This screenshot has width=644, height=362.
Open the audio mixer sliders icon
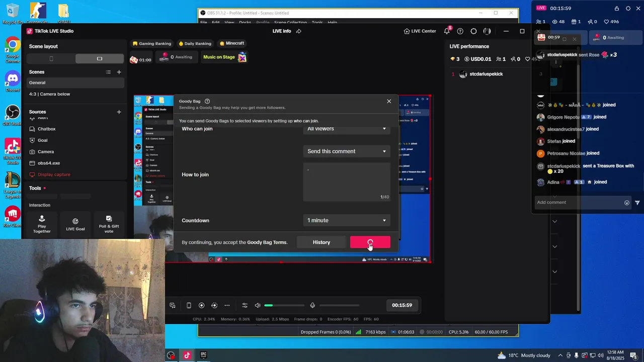(x=245, y=305)
